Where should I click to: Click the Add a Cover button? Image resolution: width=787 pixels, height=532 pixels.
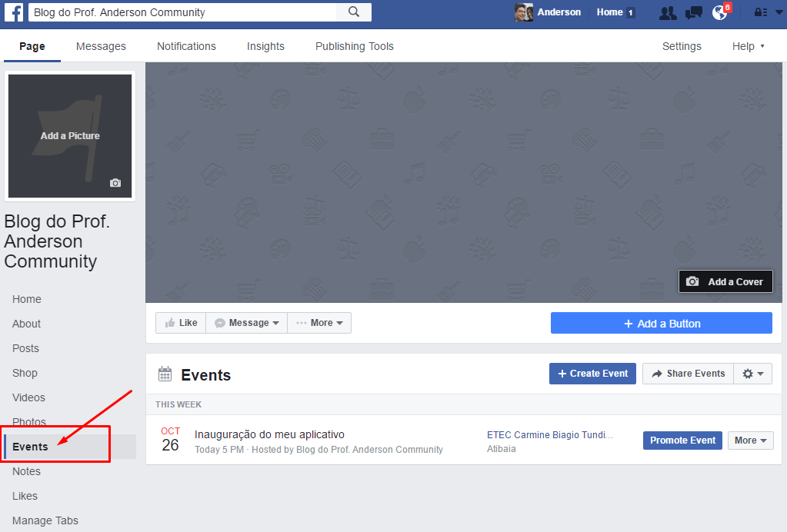[725, 281]
